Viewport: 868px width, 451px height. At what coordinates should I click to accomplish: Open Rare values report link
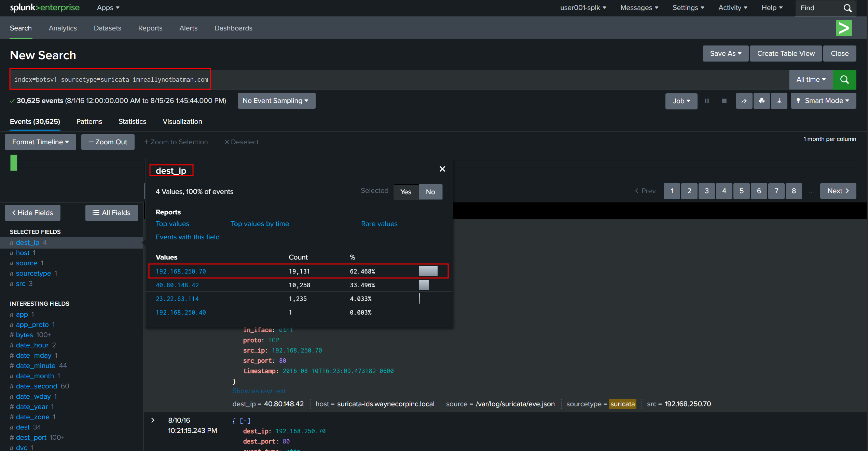(380, 224)
